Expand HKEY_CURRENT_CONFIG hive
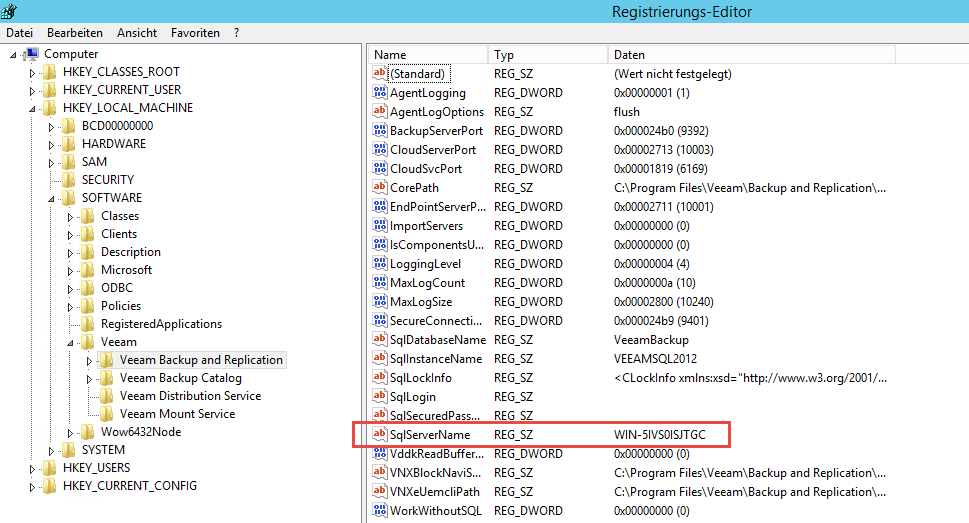Viewport: 969px width, 523px height. click(32, 487)
